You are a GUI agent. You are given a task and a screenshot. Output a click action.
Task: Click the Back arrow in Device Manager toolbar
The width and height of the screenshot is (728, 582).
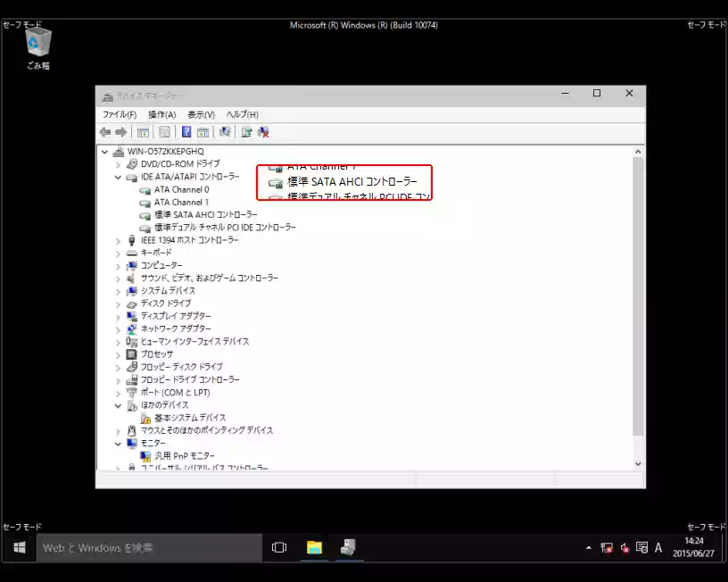[x=105, y=132]
